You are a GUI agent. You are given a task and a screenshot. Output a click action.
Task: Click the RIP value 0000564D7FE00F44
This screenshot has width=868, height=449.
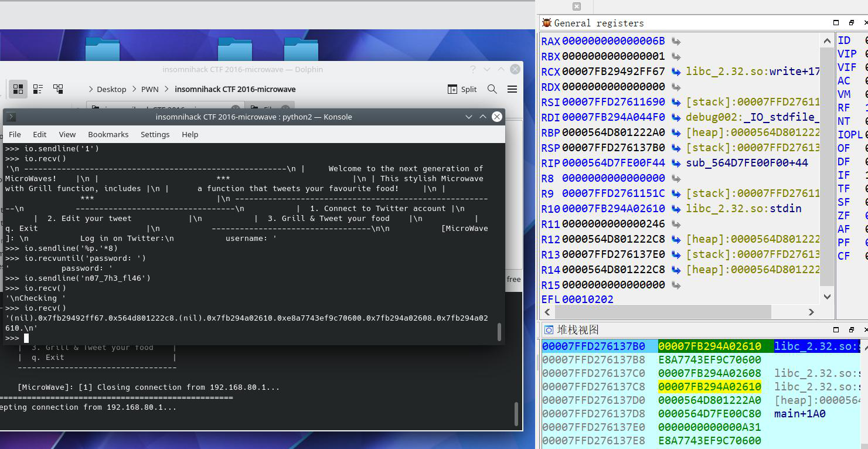pyautogui.click(x=613, y=163)
